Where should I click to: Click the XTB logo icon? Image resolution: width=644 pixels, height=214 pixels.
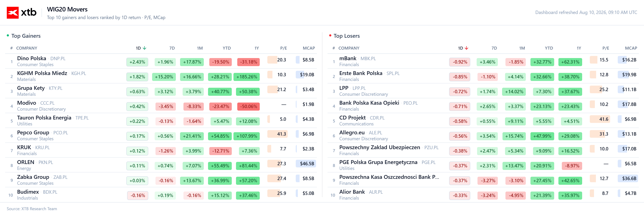click(x=12, y=13)
